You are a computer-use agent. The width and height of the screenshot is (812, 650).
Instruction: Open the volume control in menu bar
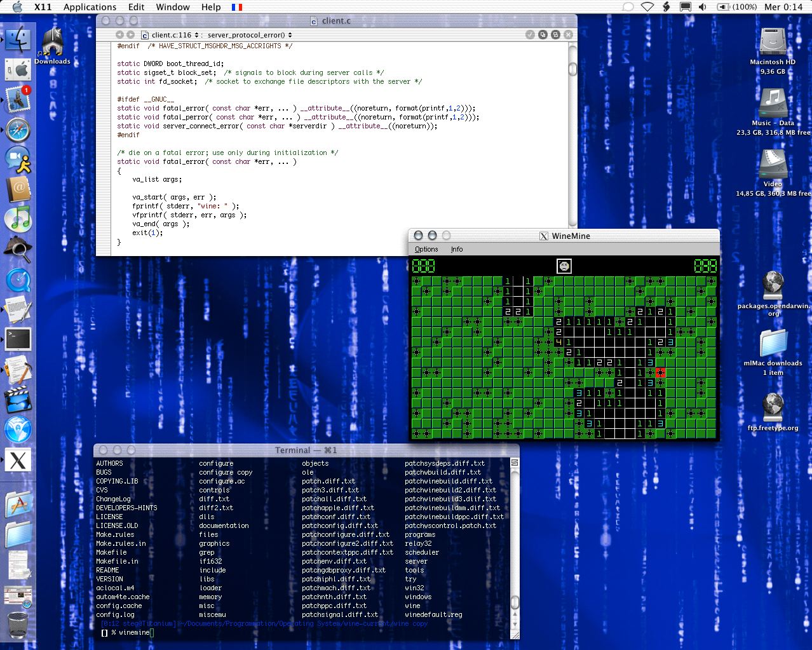[x=702, y=7]
